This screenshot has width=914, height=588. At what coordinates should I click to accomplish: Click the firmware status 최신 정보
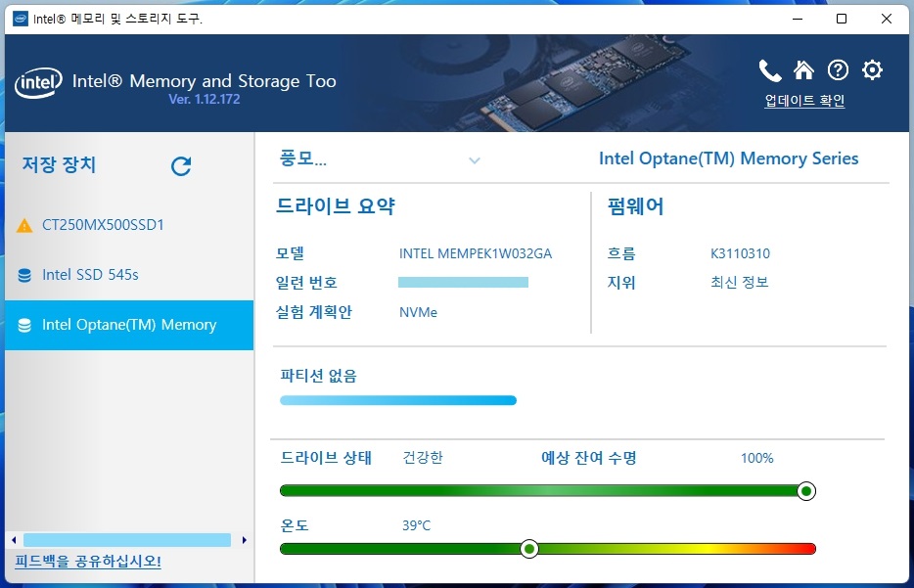coord(739,283)
